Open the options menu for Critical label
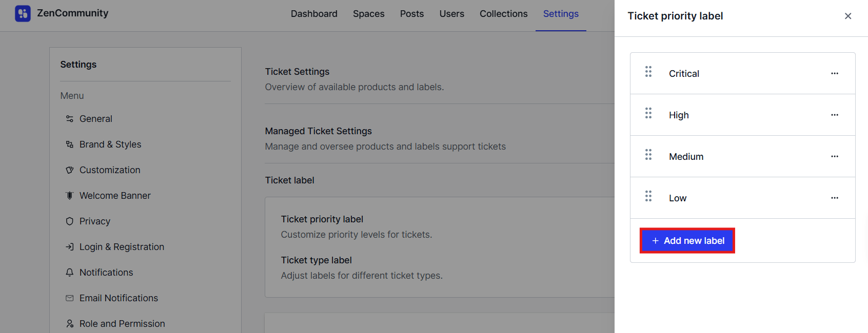 click(835, 73)
